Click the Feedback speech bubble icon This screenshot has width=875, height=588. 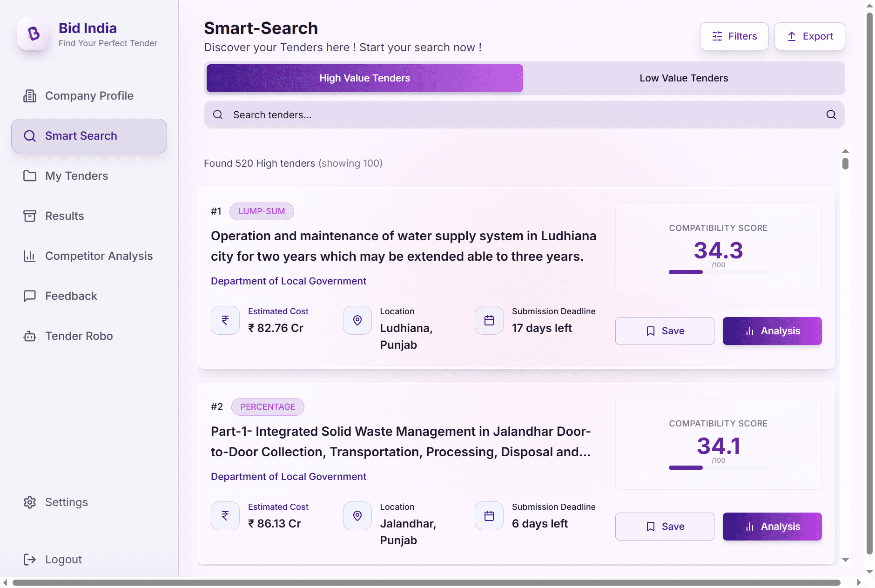(30, 296)
